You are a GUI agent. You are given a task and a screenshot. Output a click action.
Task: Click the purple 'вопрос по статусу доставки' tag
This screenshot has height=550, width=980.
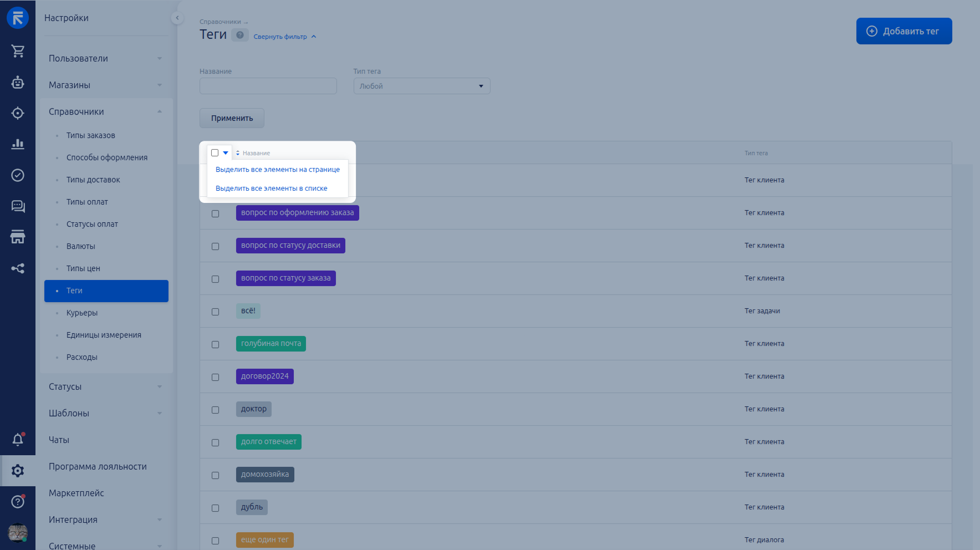click(290, 246)
